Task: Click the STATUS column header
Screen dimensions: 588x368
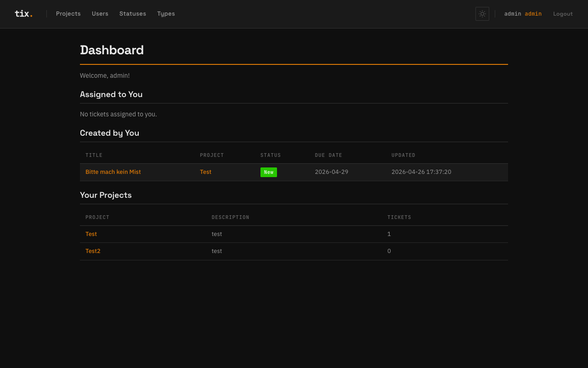Action: [x=271, y=155]
